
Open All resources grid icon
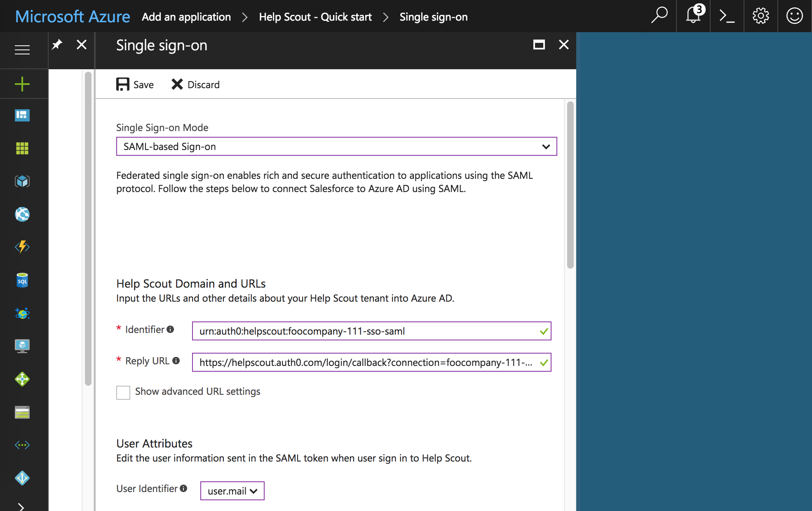22,148
